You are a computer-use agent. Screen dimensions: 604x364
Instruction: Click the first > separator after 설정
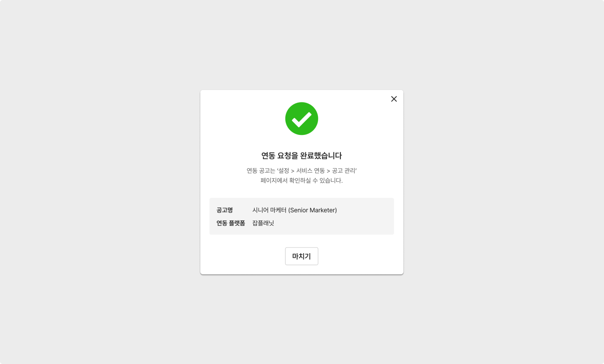[x=293, y=171]
